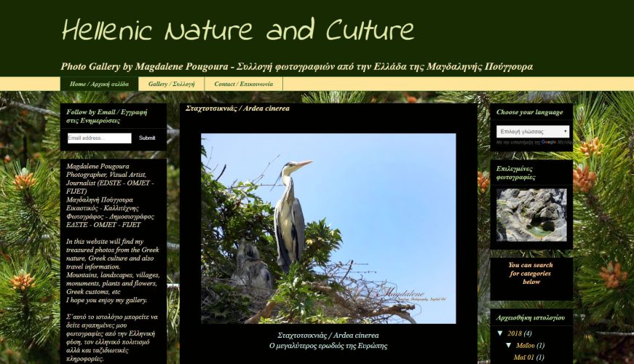Click the Επιλεγμένες φωτογραφίες heading
Image resolution: width=634 pixels, height=364 pixels.
[516, 173]
